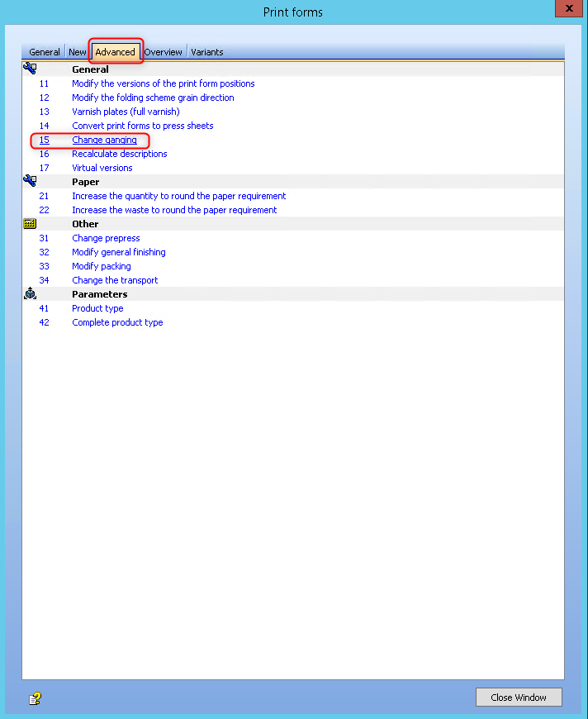Switch to the General tab

(x=45, y=52)
